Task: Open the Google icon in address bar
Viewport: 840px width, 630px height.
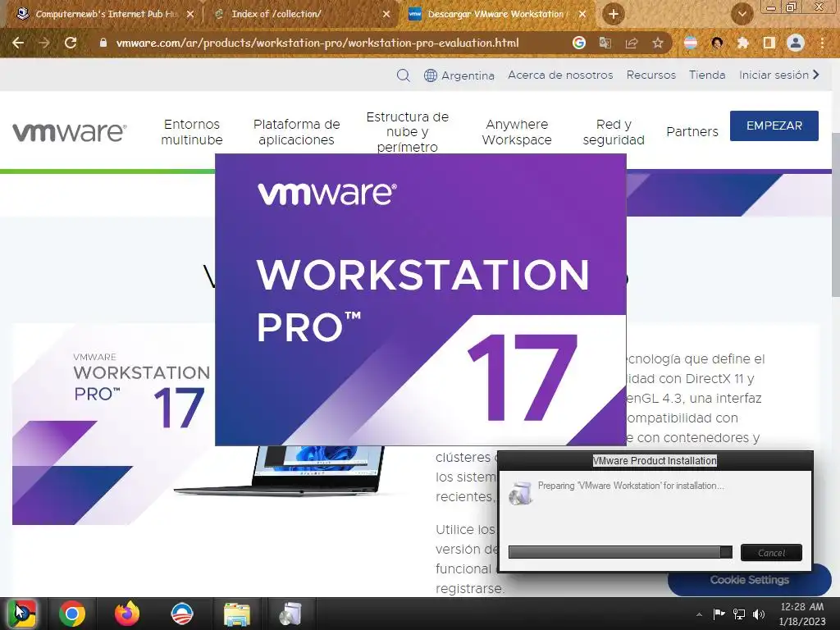Action: click(x=578, y=43)
